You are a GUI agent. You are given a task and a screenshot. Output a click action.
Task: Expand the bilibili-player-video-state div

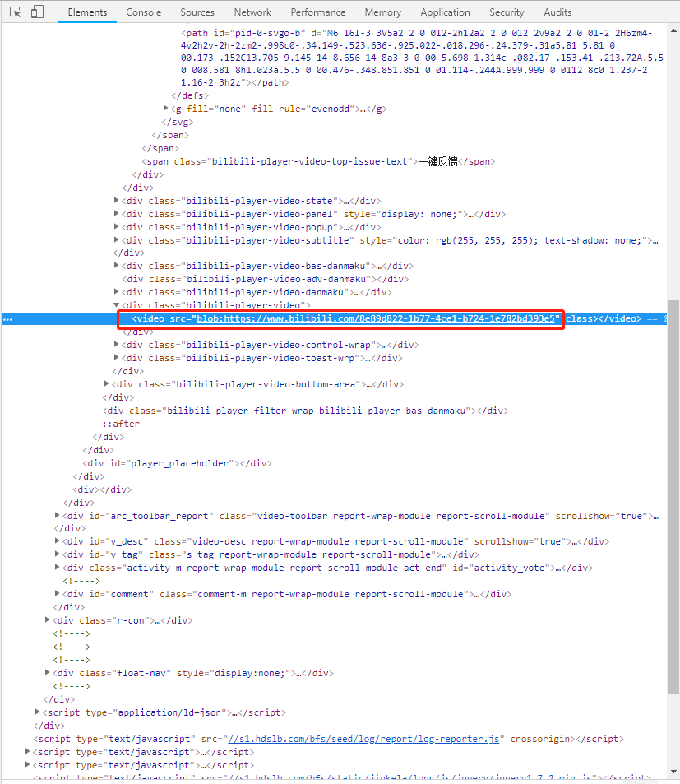click(x=117, y=200)
